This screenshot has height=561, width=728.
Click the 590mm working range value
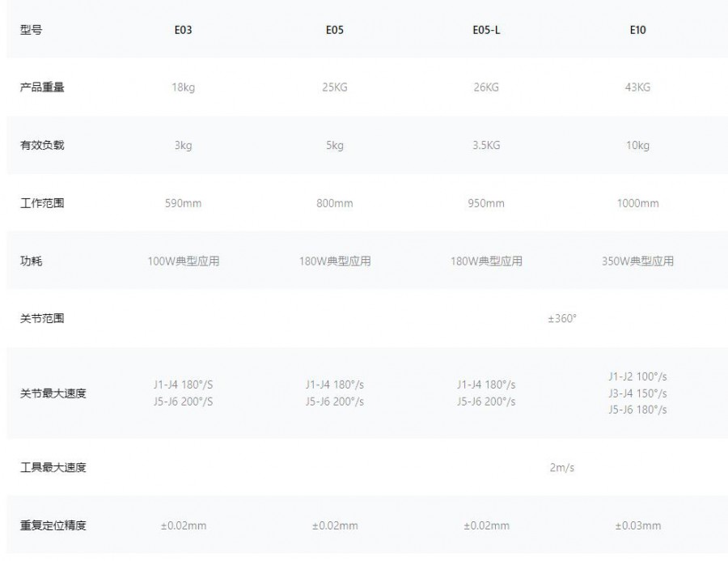click(183, 203)
